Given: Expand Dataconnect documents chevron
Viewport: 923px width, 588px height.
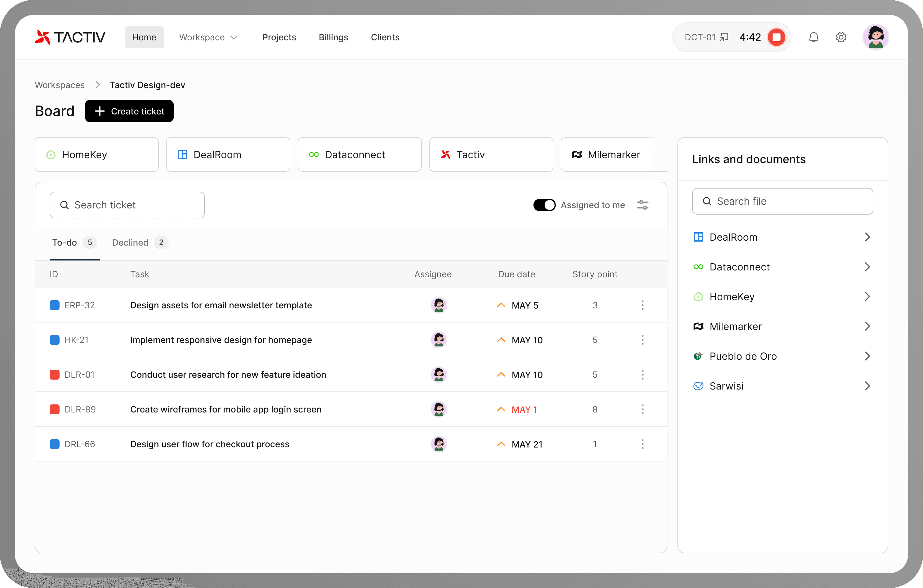Looking at the screenshot, I should (x=867, y=267).
